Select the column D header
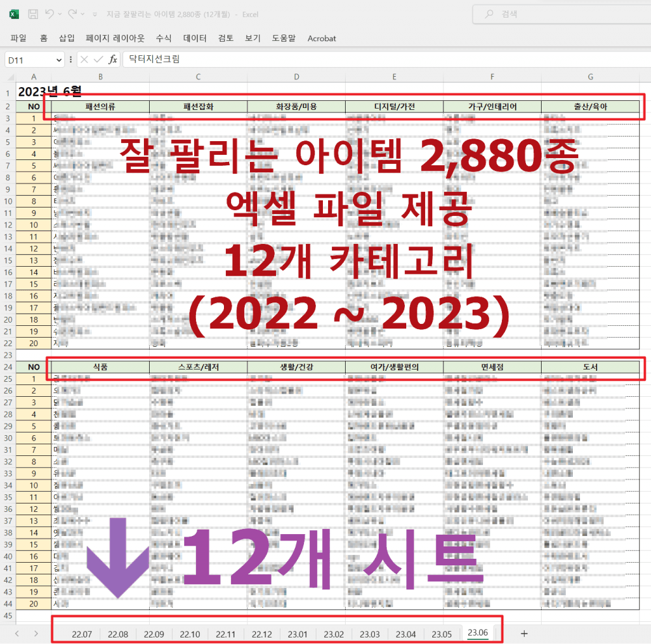Image resolution: width=651 pixels, height=644 pixels. coord(296,77)
